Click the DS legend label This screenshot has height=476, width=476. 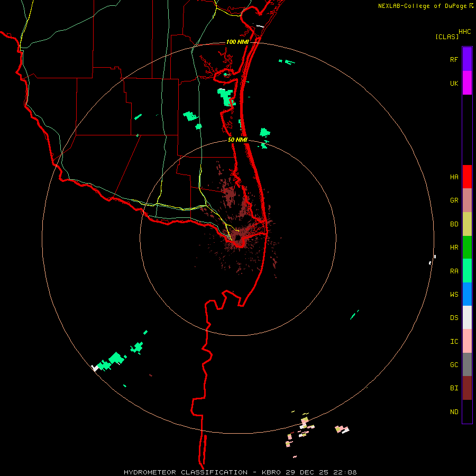[454, 318]
